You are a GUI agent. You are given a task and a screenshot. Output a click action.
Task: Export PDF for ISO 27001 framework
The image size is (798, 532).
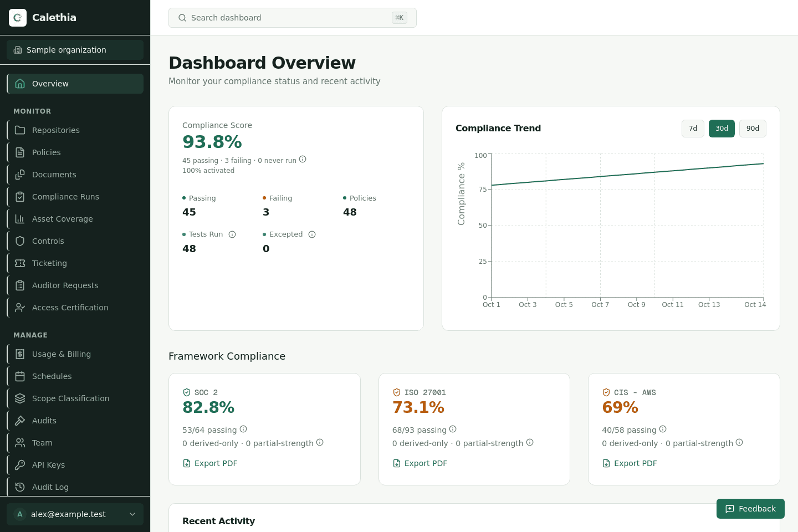pyautogui.click(x=420, y=463)
